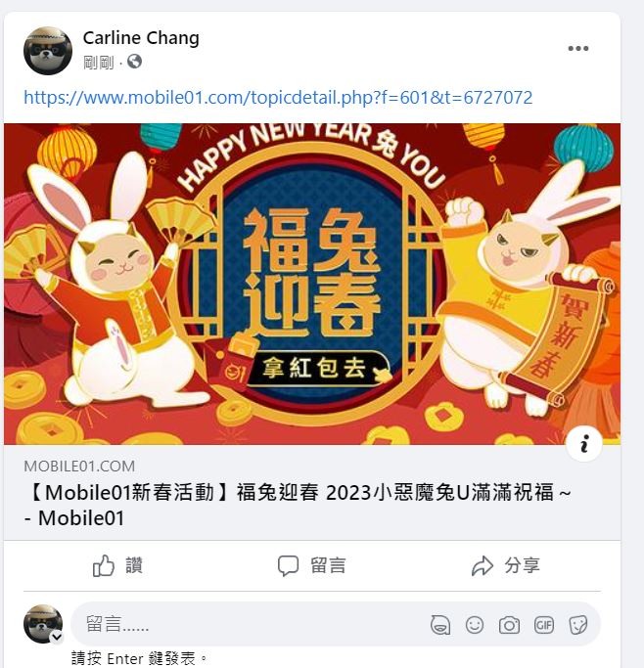644x668 pixels.
Task: Add a GIF to the comment
Action: [544, 625]
